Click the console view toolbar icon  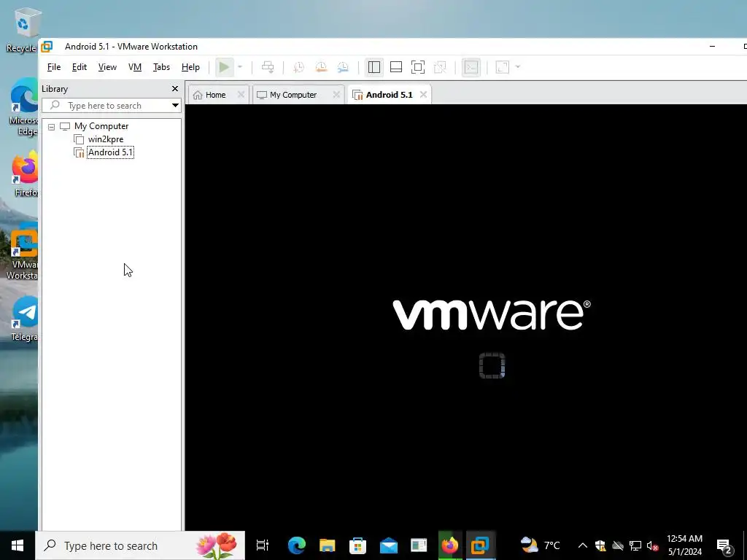471,67
